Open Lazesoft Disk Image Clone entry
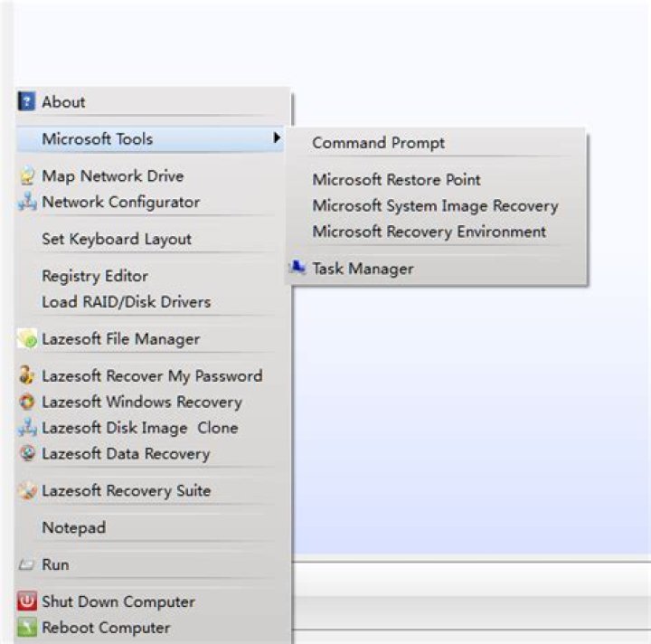The image size is (651, 644). pos(153,428)
